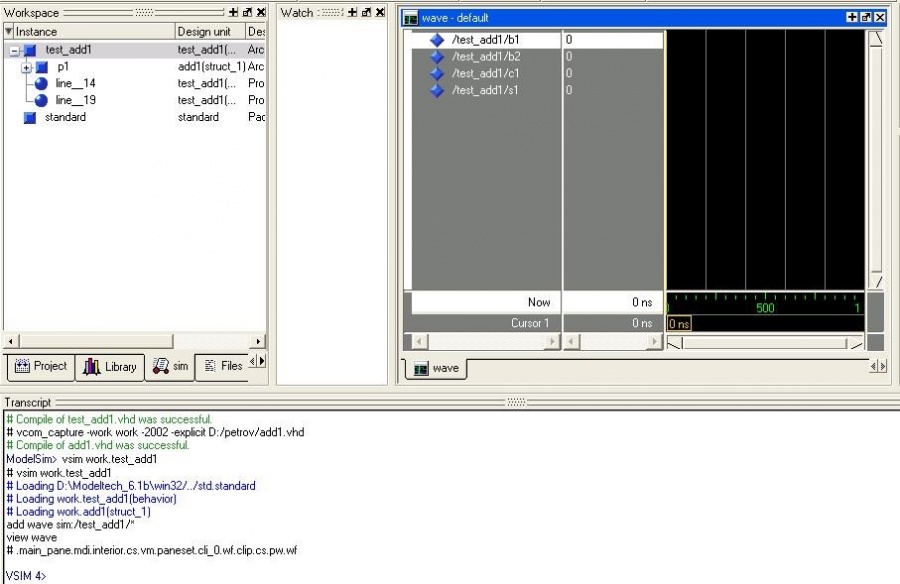Select the /test_add1/c1 signal name

[486, 74]
